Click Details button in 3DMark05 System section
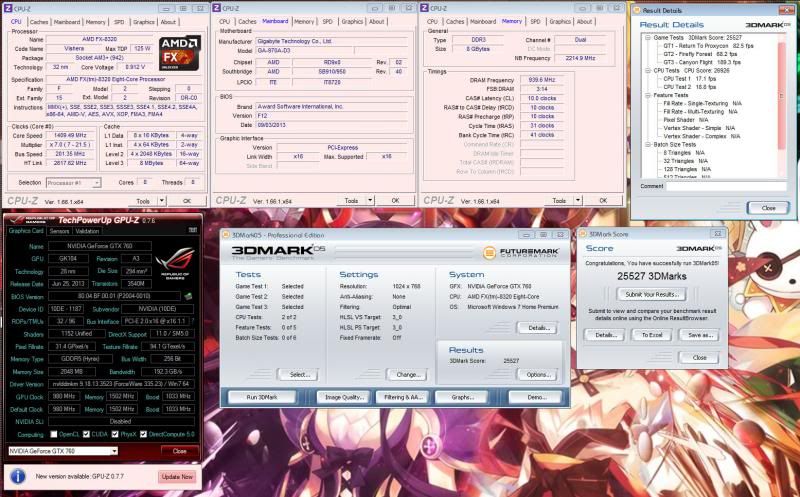Screen dimensions: 800x497 [x=538, y=328]
